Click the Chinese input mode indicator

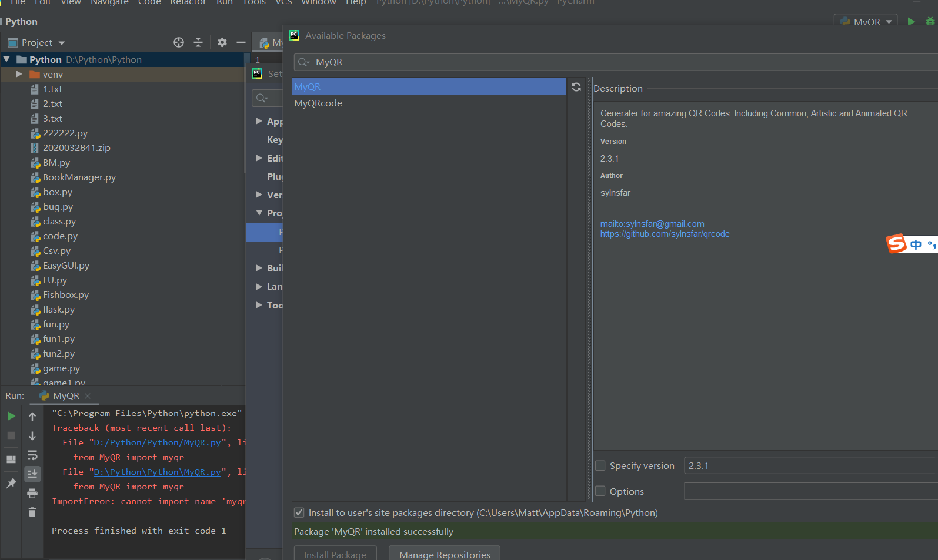[916, 244]
